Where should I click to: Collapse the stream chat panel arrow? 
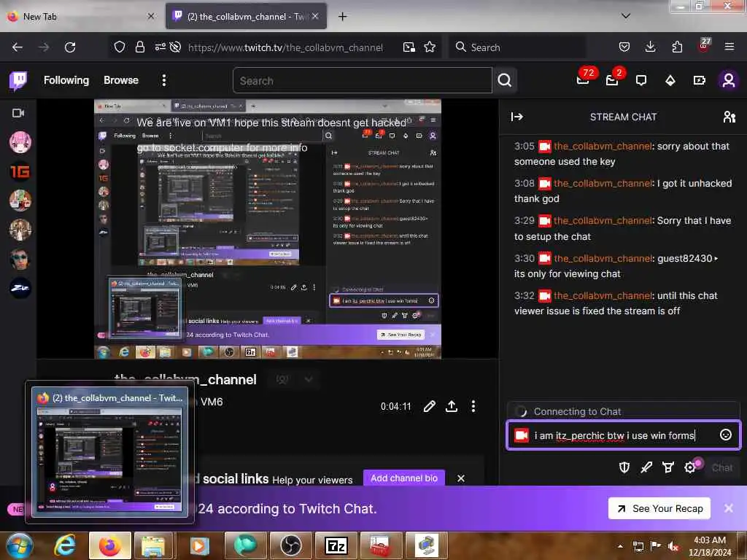click(517, 117)
